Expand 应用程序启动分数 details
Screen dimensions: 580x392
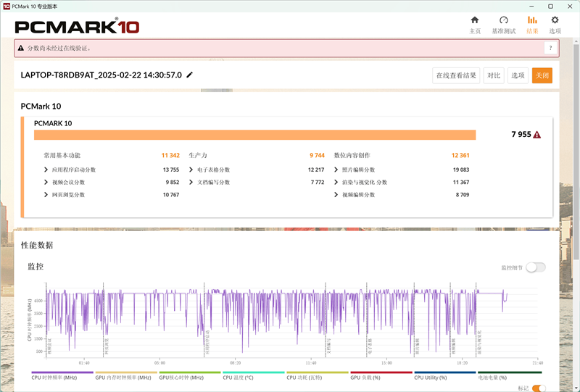pos(46,170)
